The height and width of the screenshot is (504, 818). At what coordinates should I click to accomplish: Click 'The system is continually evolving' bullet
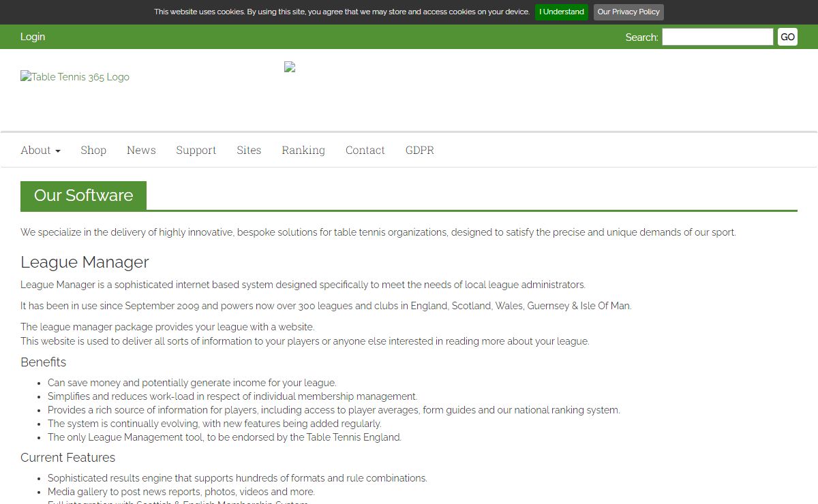click(215, 424)
